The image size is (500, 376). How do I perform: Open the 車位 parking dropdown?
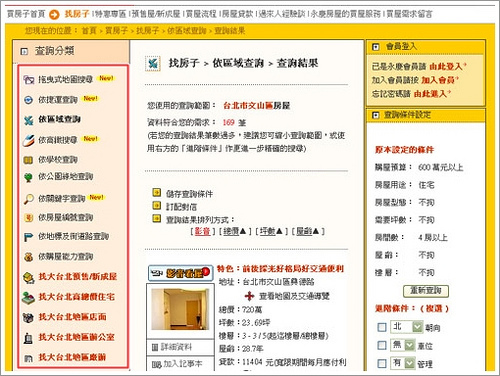tap(403, 345)
